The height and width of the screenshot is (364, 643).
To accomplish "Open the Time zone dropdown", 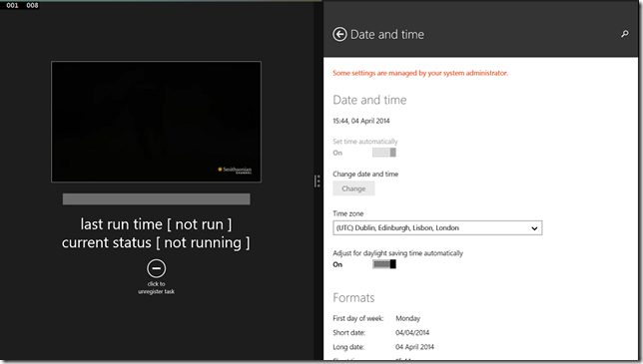I will tap(437, 228).
